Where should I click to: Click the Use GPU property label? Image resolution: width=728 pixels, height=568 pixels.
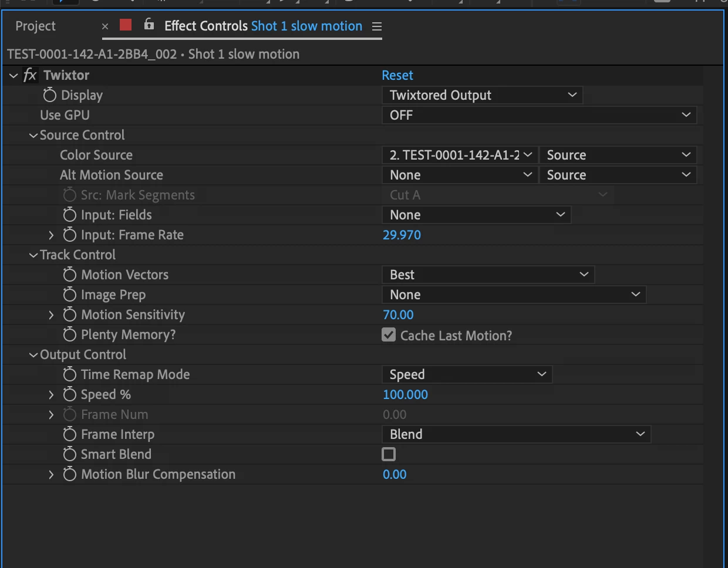pos(65,115)
